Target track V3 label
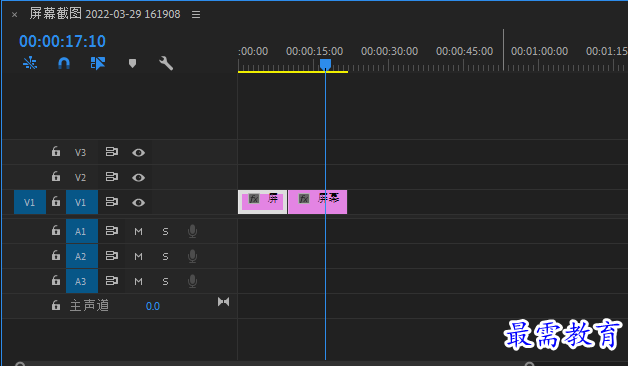 click(x=81, y=152)
